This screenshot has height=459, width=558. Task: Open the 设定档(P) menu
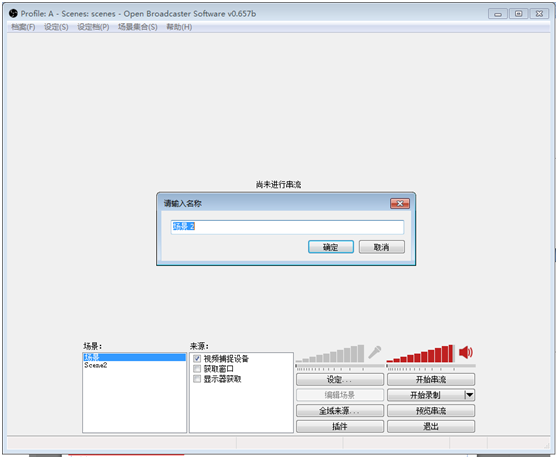tap(93, 27)
